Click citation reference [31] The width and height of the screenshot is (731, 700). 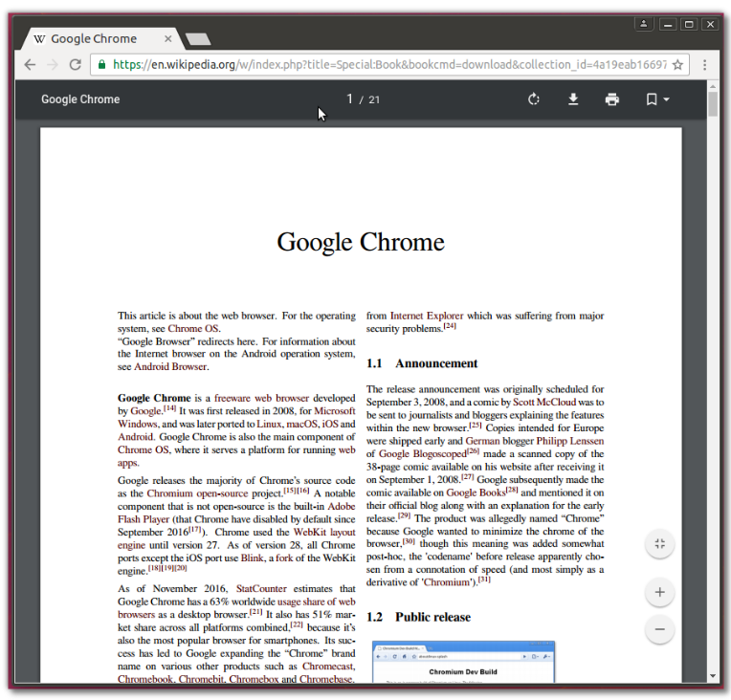(x=484, y=580)
